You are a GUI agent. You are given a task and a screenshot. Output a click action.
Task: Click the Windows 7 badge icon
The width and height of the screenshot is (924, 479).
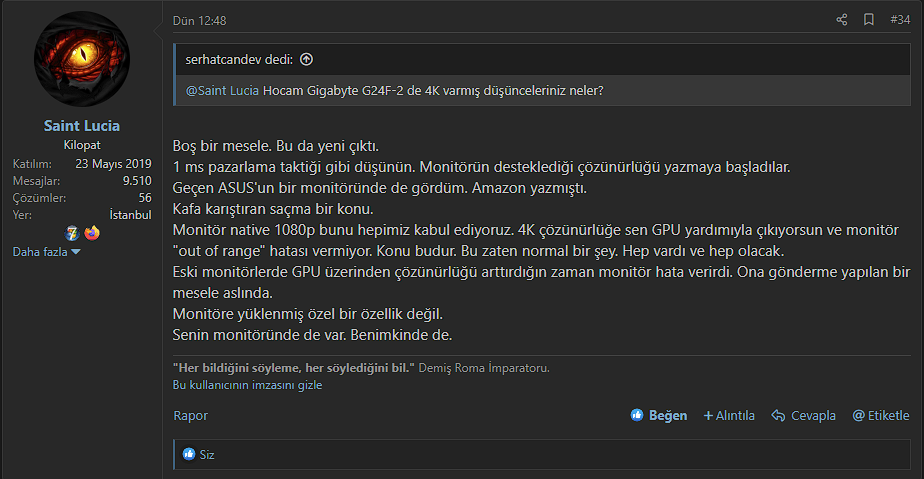pos(72,233)
